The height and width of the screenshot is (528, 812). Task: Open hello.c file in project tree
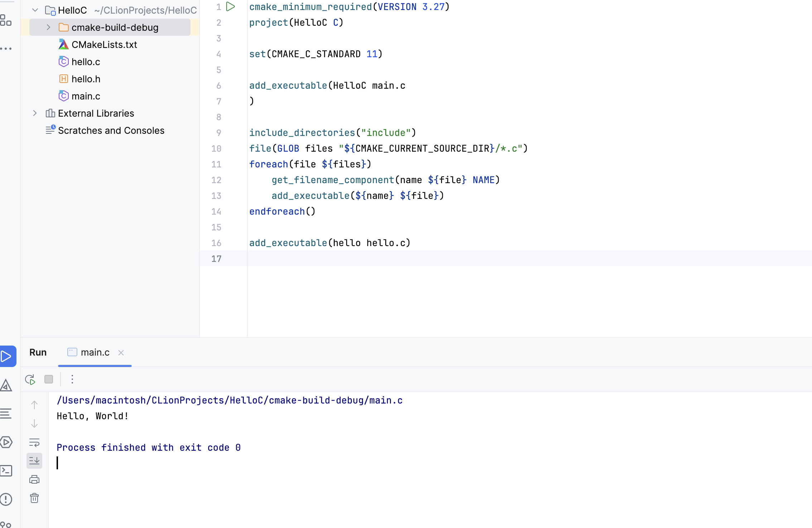pyautogui.click(x=86, y=62)
